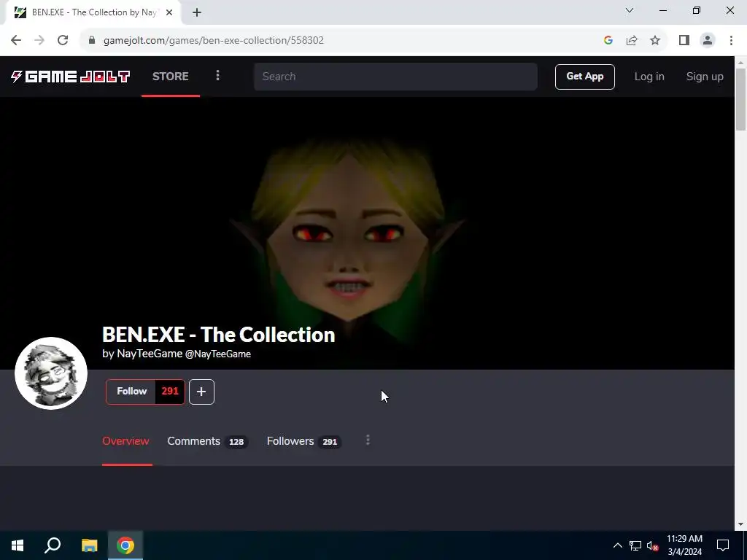747x560 pixels.
Task: Switch to the Comments tab
Action: [206, 441]
